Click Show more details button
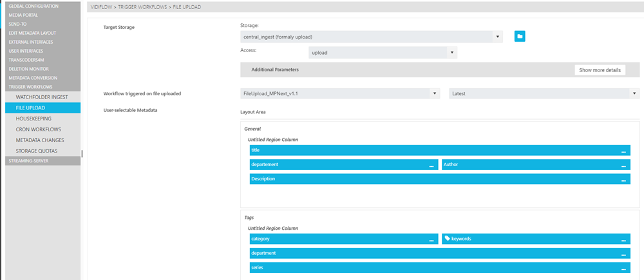This screenshot has width=644, height=280. (x=600, y=70)
